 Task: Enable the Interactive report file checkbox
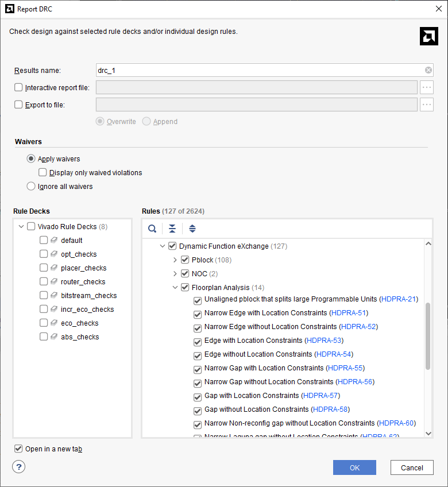coord(18,87)
